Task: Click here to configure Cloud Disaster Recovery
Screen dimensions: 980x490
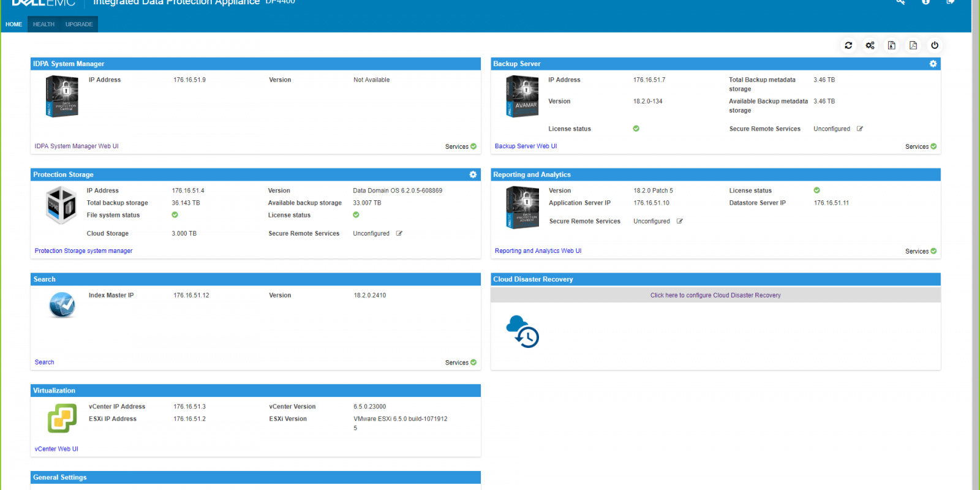Action: [715, 295]
